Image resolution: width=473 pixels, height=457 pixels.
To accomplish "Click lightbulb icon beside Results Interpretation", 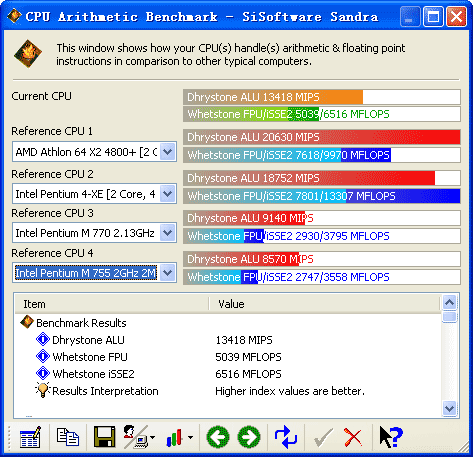I will pos(43,390).
